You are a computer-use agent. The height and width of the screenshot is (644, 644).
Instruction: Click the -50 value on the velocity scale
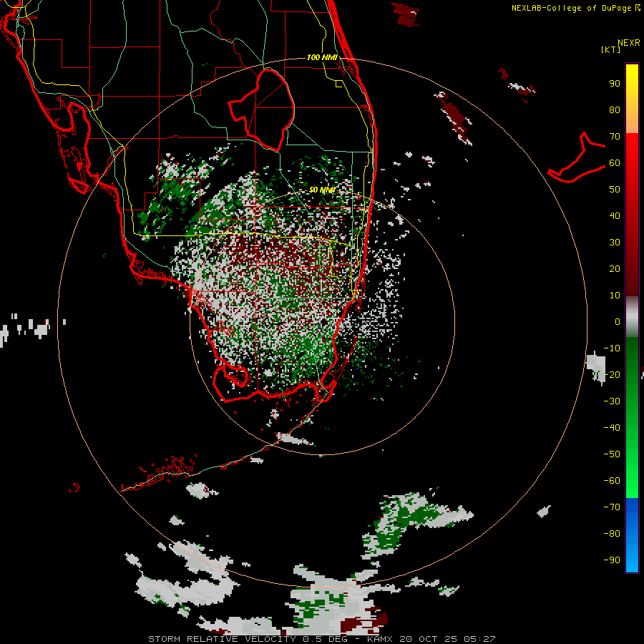tap(612, 454)
